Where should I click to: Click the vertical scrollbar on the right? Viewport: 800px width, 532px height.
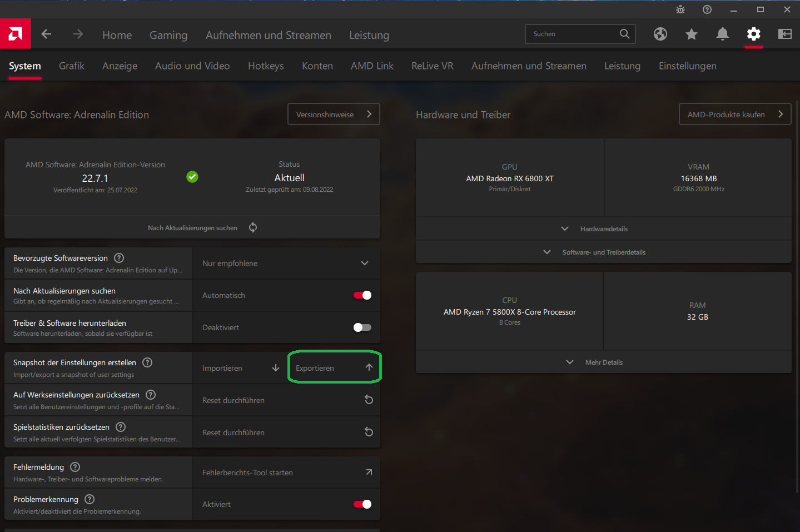point(798,296)
